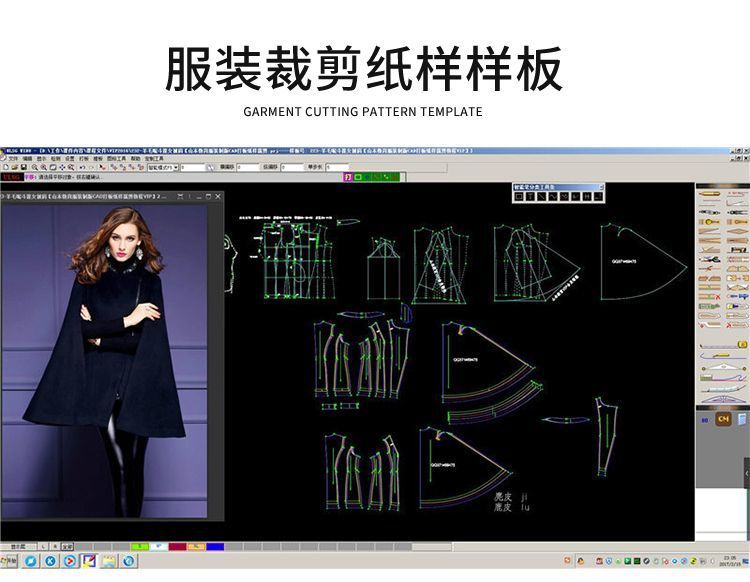Pick the curve tool in the floating toolbar
Viewport: 750px width, 582px height.
coord(552,197)
